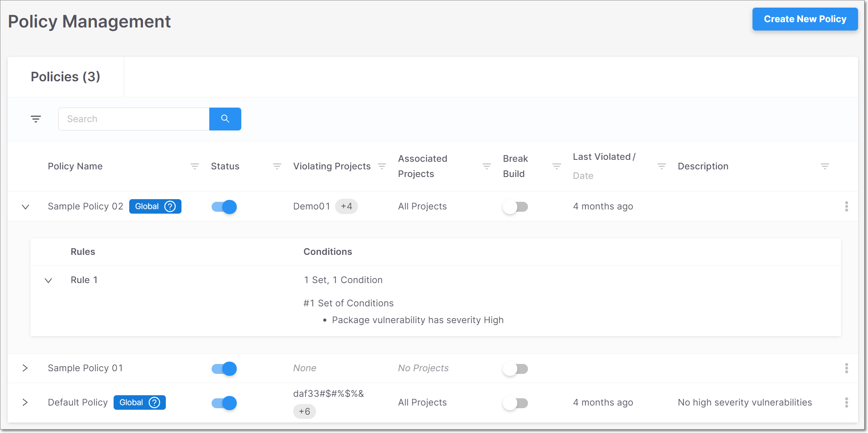Click Create New Policy button

coord(805,19)
